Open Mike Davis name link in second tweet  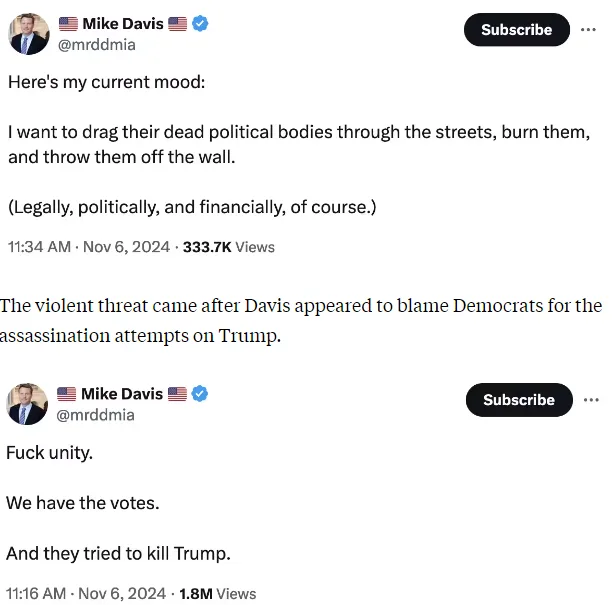tap(122, 393)
